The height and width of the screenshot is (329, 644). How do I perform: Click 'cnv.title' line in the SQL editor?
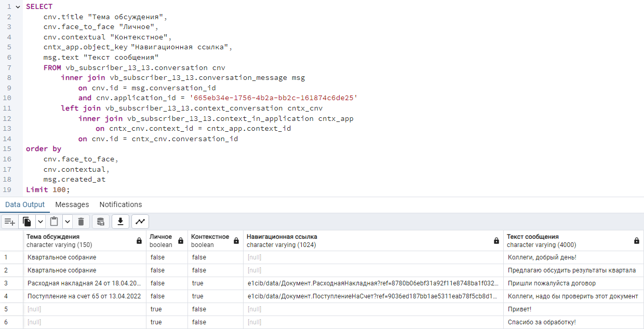click(105, 17)
